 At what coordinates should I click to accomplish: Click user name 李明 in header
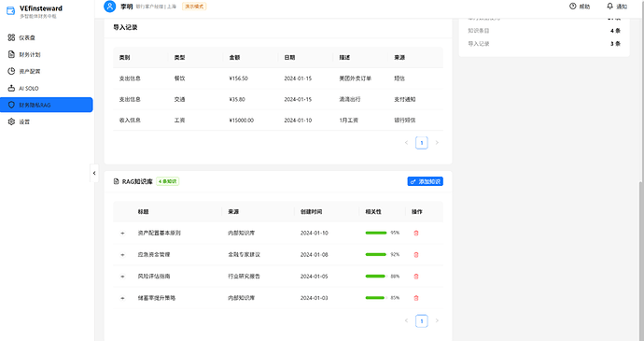[127, 7]
